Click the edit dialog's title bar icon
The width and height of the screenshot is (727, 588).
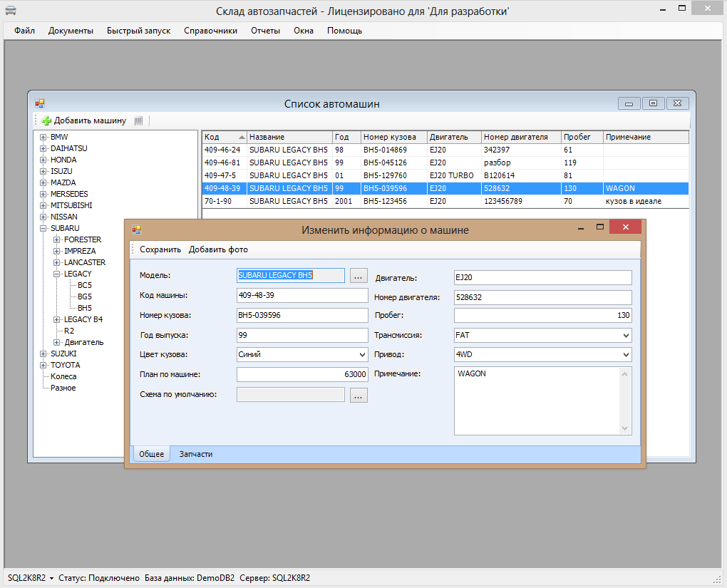[x=137, y=229]
